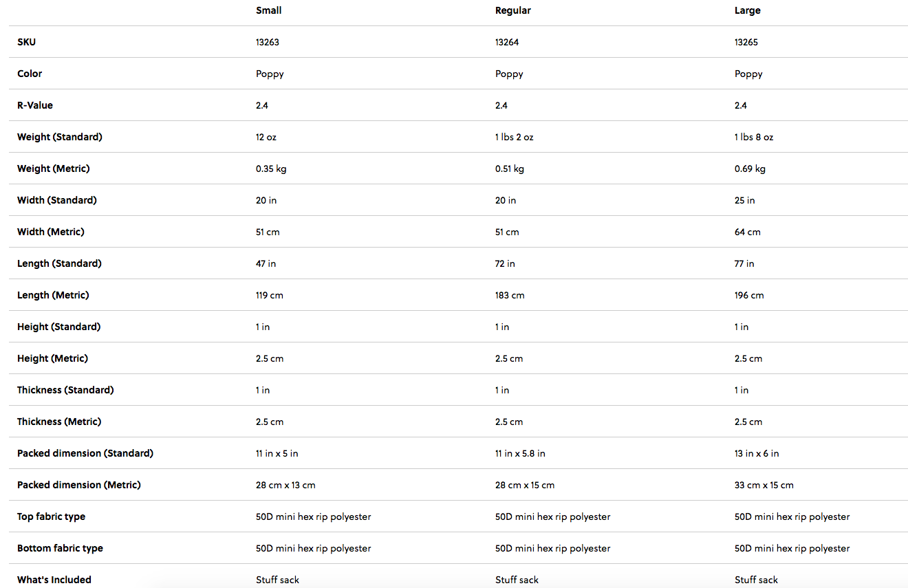The width and height of the screenshot is (908, 588).
Task: Select the 183 cm length value
Action: point(510,295)
